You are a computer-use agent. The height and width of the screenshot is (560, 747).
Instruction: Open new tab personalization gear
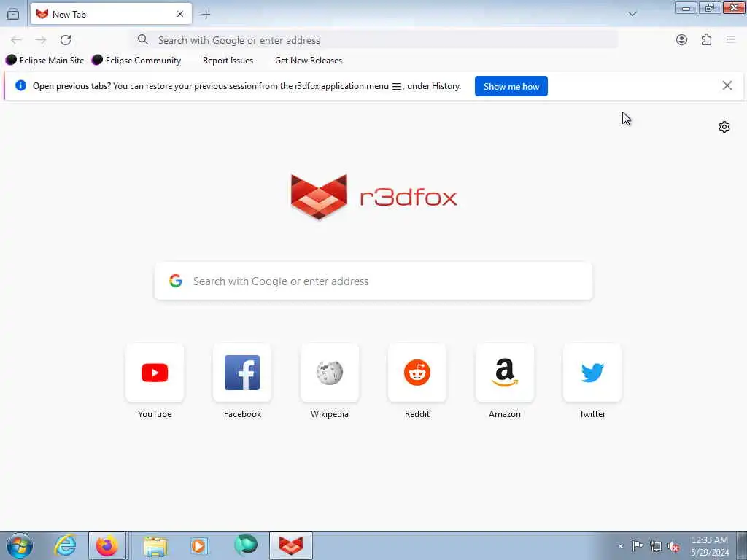point(724,127)
